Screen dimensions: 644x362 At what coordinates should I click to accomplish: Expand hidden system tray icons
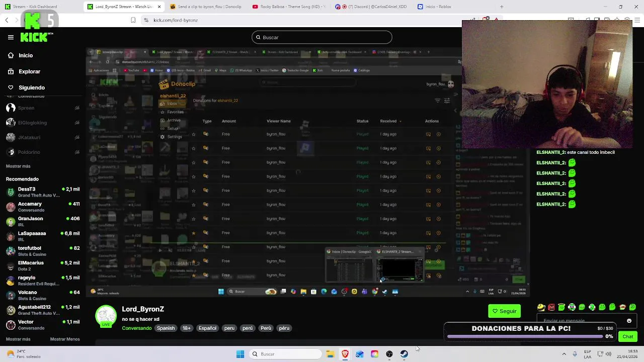[x=563, y=354]
